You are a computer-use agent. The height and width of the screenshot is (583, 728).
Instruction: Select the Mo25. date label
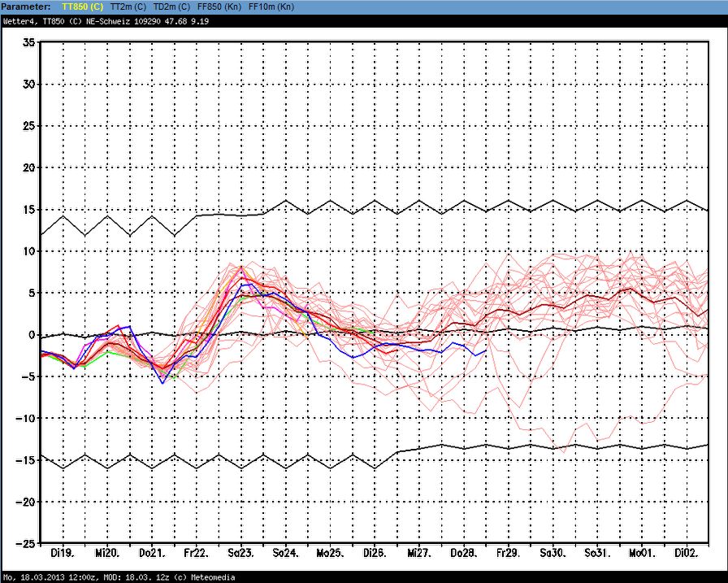click(330, 553)
